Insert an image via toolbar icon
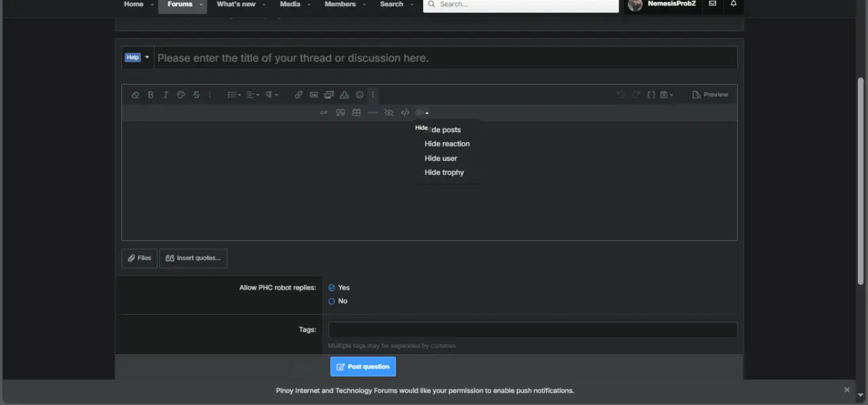Image resolution: width=868 pixels, height=405 pixels. (x=314, y=95)
